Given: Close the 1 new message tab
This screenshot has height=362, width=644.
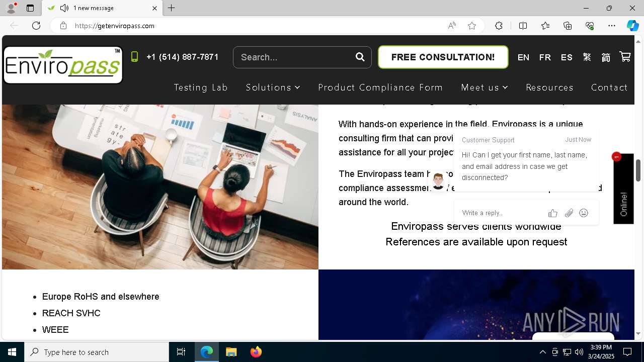Looking at the screenshot, I should point(155,8).
